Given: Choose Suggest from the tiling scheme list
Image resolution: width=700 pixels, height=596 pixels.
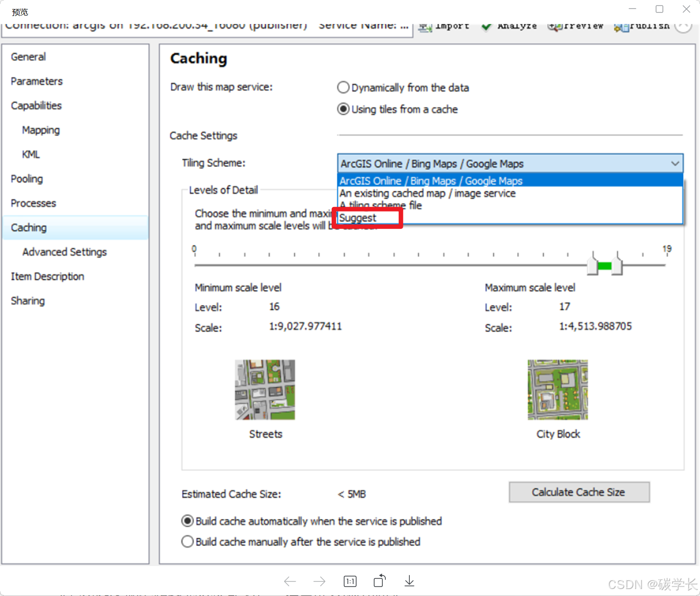Looking at the screenshot, I should click(358, 218).
